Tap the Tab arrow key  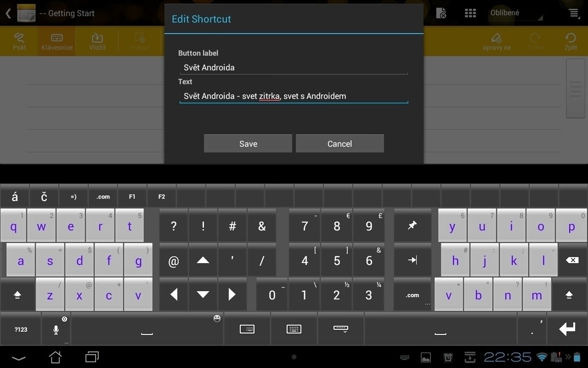pyautogui.click(x=413, y=260)
